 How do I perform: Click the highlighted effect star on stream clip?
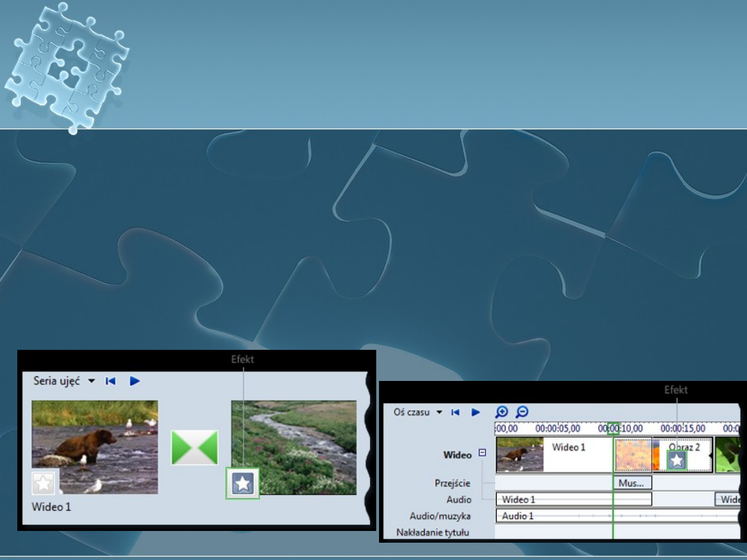(x=243, y=483)
